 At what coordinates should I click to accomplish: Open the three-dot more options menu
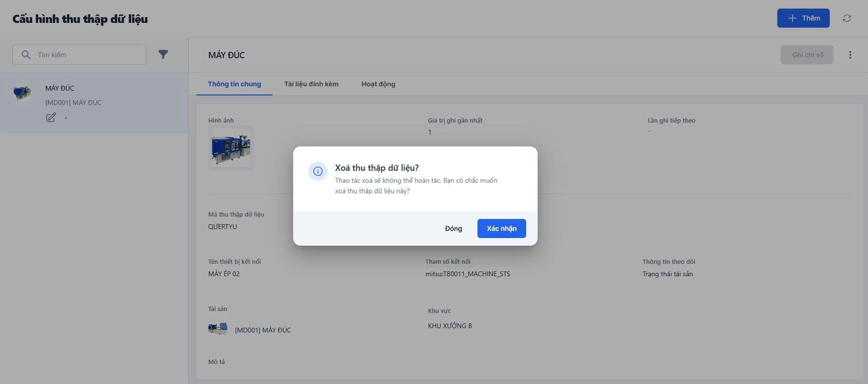click(850, 55)
